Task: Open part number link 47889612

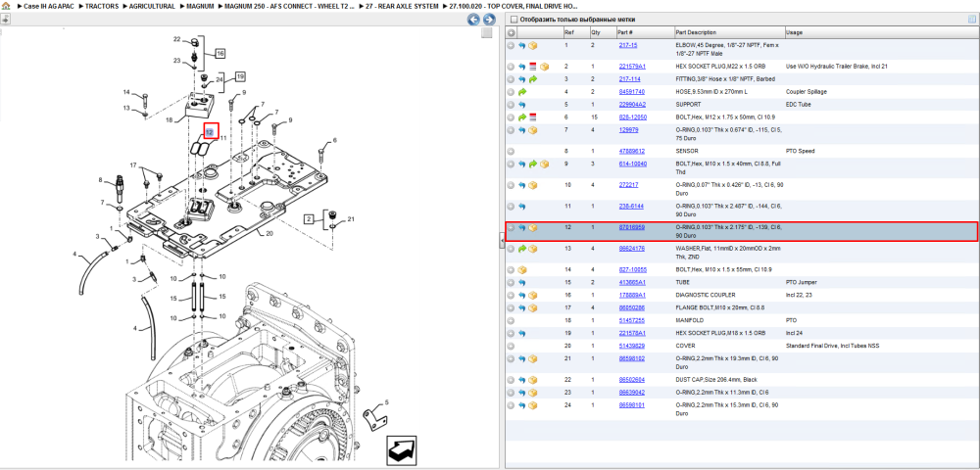Action: pyautogui.click(x=632, y=151)
